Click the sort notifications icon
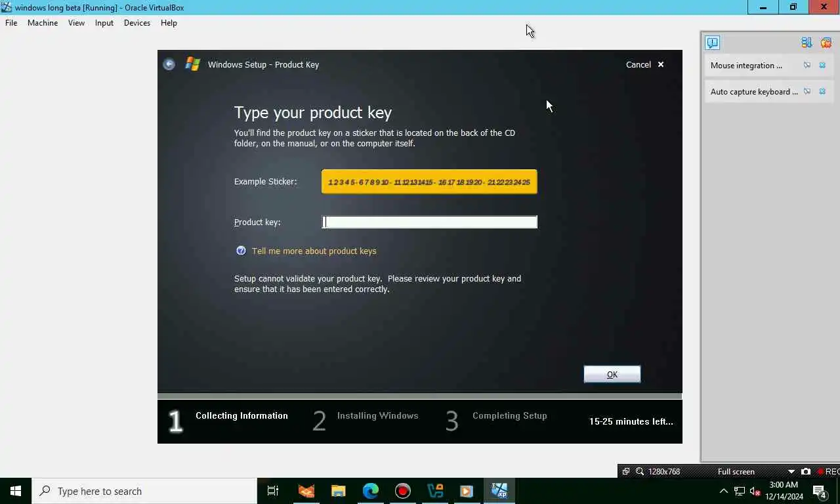 pyautogui.click(x=807, y=43)
